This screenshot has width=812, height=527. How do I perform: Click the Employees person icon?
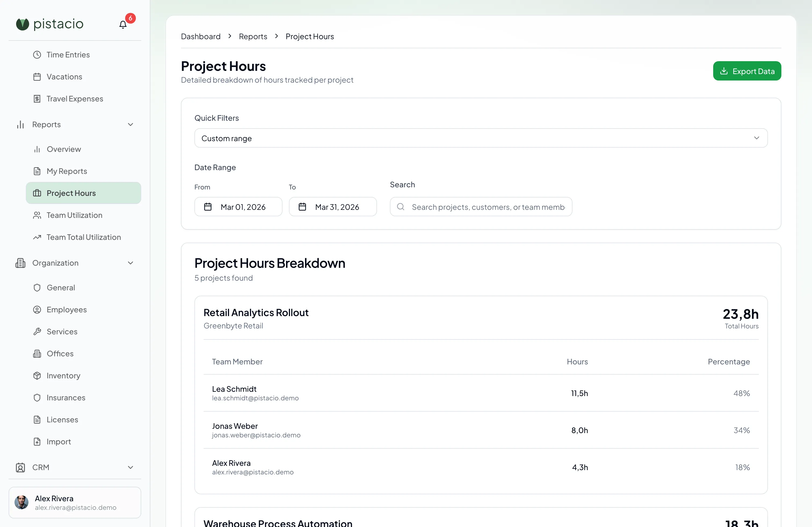click(37, 310)
